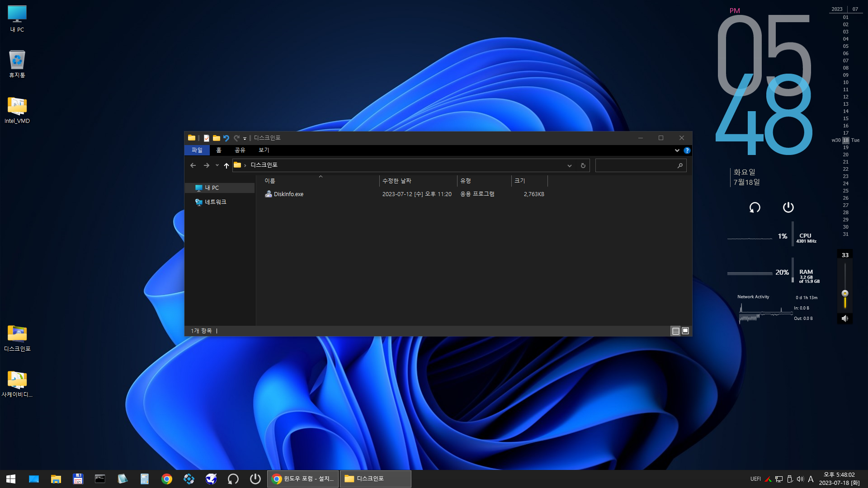This screenshot has height=488, width=868.
Task: Expand the address bar breadcrumb chevron
Action: click(x=245, y=165)
